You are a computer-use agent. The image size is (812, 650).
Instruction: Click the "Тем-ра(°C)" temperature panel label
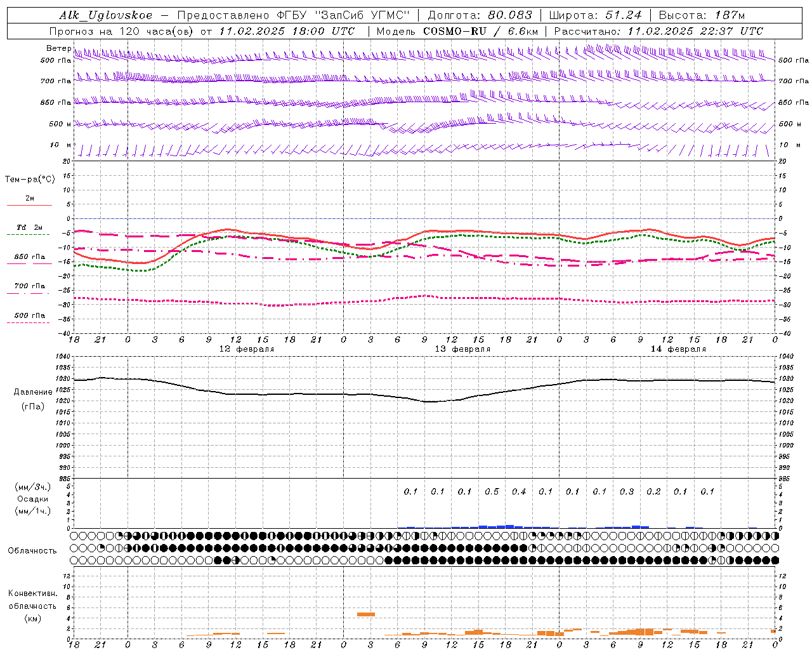(30, 180)
